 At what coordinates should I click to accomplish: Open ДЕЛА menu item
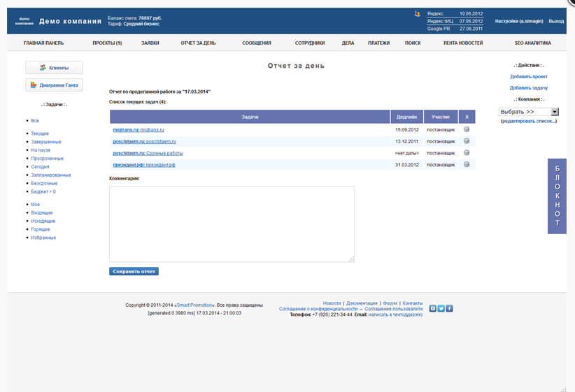[348, 43]
